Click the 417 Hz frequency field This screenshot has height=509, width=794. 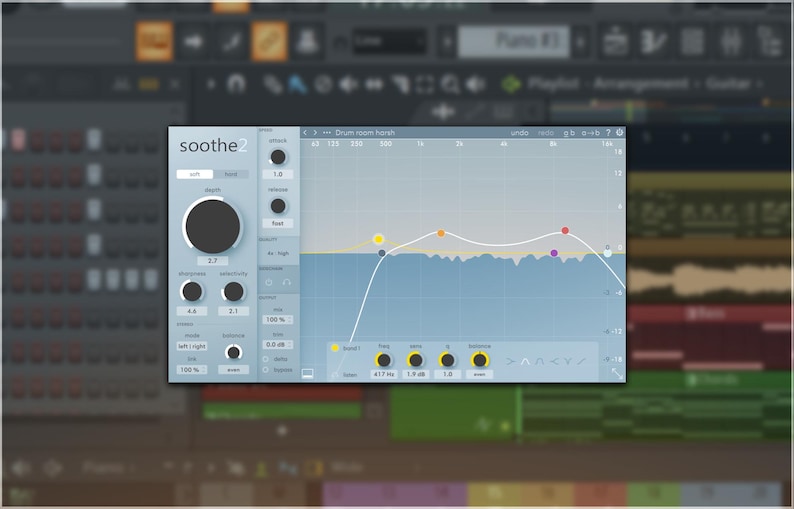[x=384, y=374]
